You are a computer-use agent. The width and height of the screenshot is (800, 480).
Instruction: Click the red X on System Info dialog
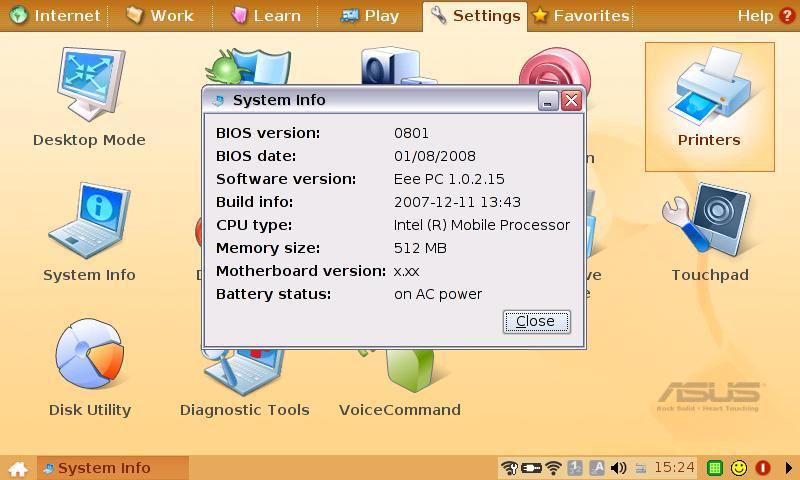click(571, 100)
